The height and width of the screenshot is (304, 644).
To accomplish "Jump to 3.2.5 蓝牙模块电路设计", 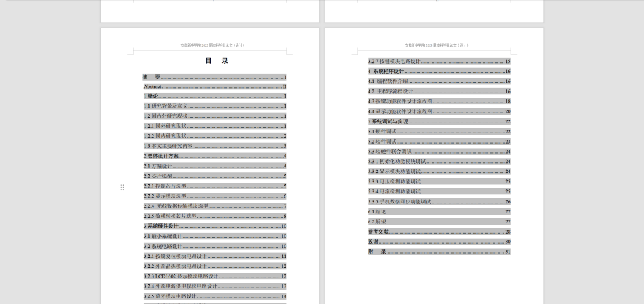I will click(x=170, y=296).
